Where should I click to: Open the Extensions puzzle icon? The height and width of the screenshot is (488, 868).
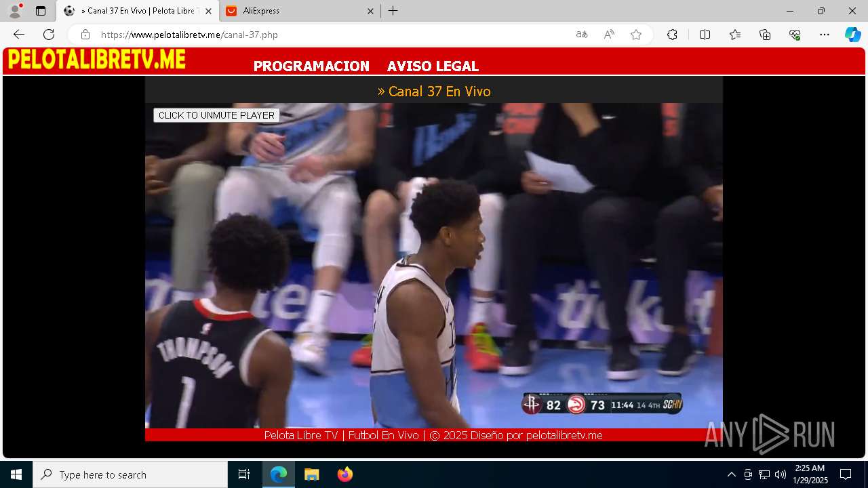672,35
